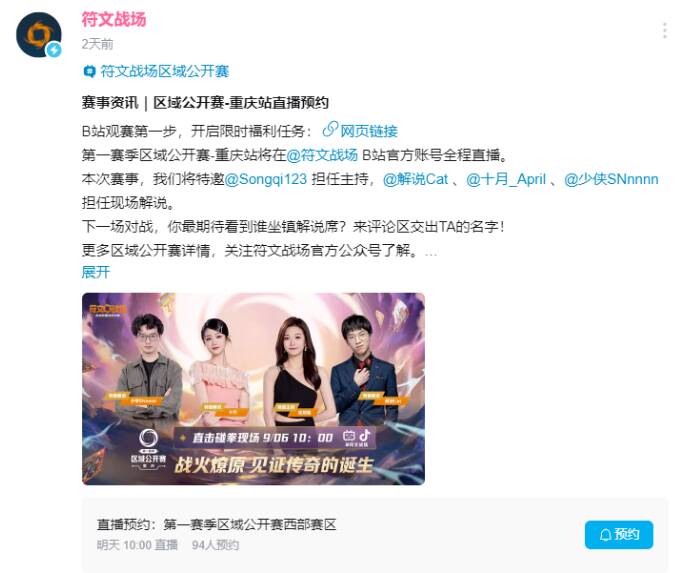This screenshot has height=573, width=683.
Task: Click the topic icon beside 符文战场区域公开赛
Action: (89, 71)
